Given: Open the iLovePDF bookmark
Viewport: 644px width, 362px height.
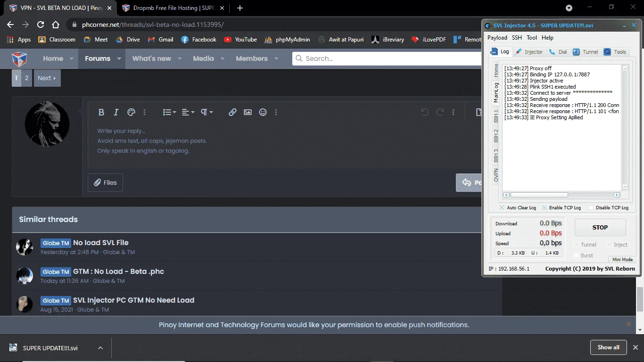Looking at the screenshot, I should (x=429, y=40).
